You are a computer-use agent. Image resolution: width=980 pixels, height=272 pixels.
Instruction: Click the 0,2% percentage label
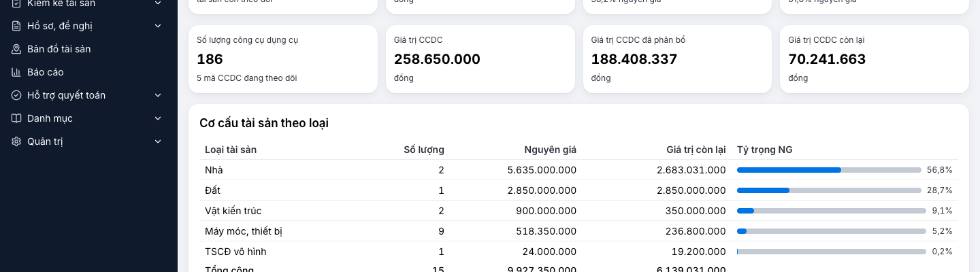coord(942,252)
